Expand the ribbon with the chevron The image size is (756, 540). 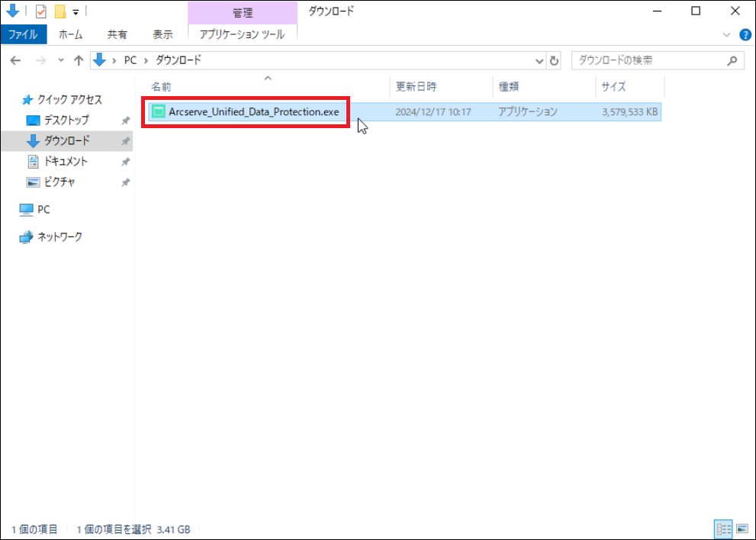click(x=726, y=35)
